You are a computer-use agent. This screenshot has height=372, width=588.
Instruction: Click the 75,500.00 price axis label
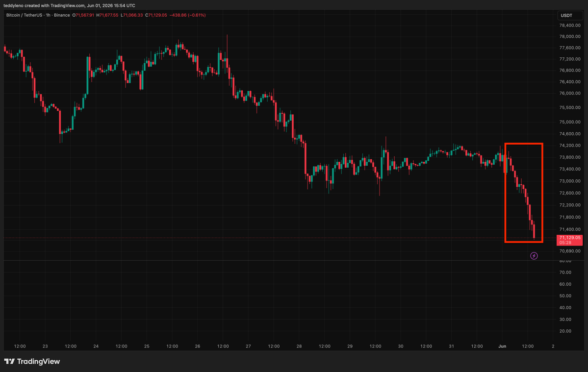(x=570, y=107)
